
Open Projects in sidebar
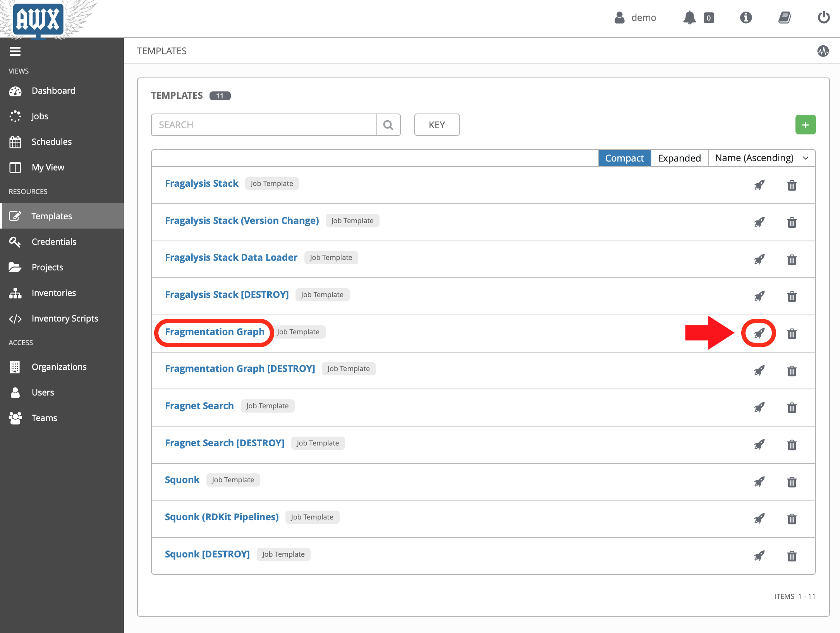pos(62,267)
